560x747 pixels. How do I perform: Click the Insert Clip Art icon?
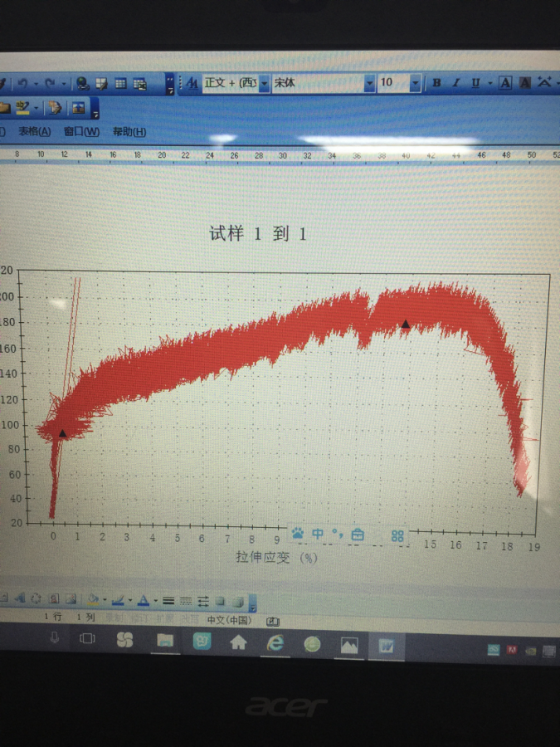click(54, 598)
